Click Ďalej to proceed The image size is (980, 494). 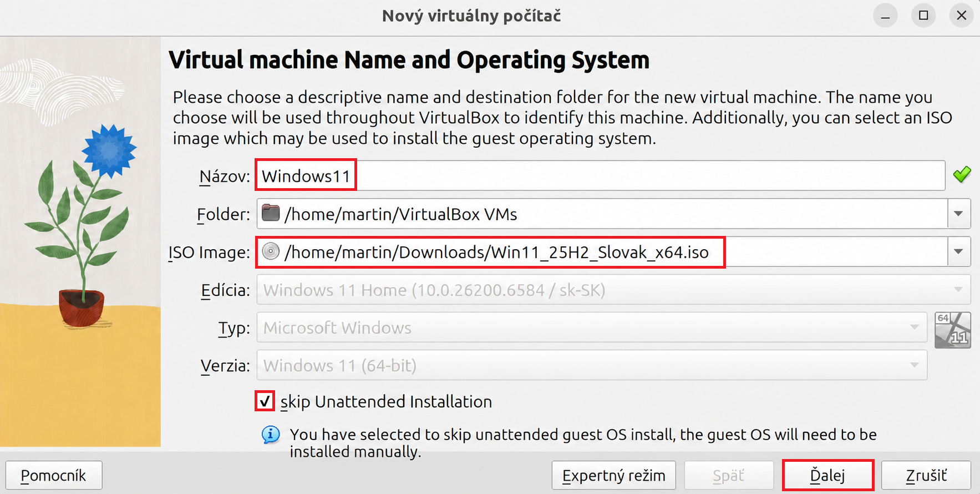(x=827, y=476)
